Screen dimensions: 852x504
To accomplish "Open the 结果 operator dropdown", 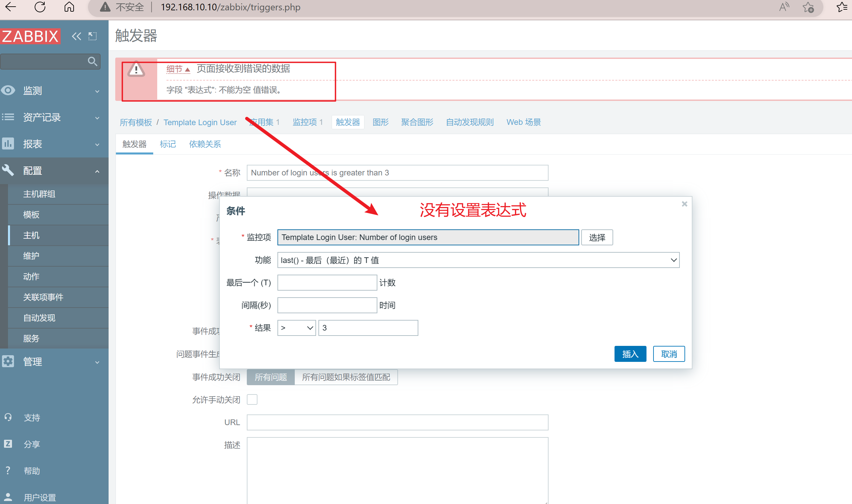I will (296, 328).
